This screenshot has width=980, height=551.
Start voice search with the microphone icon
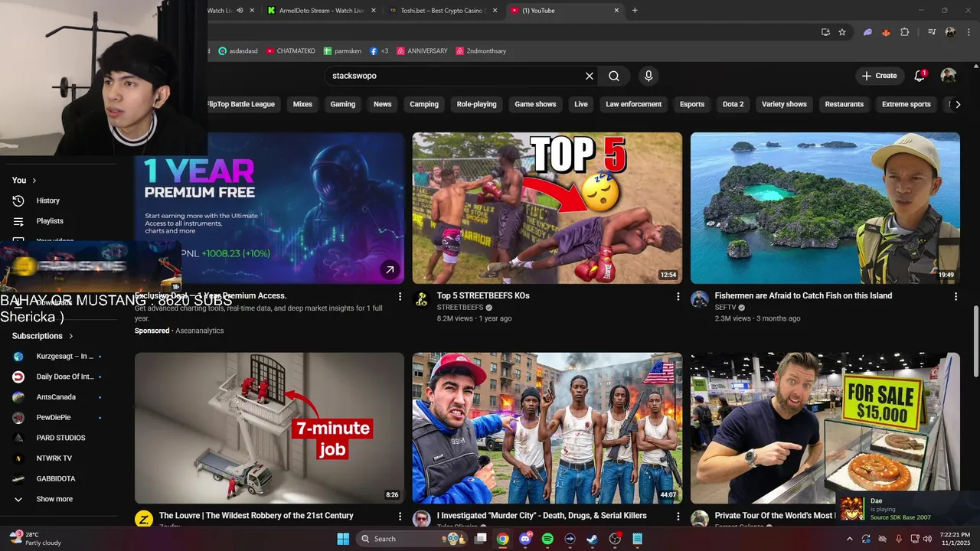pyautogui.click(x=648, y=76)
